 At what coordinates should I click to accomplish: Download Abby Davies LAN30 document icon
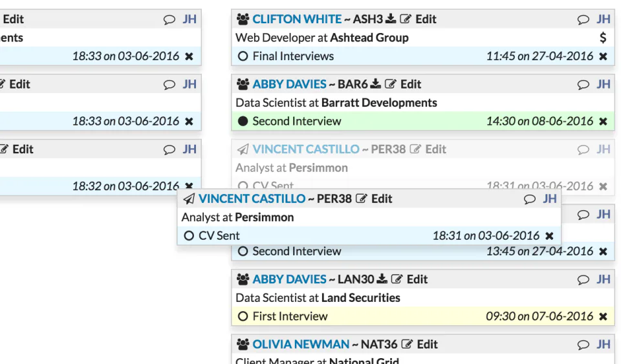pyautogui.click(x=382, y=279)
